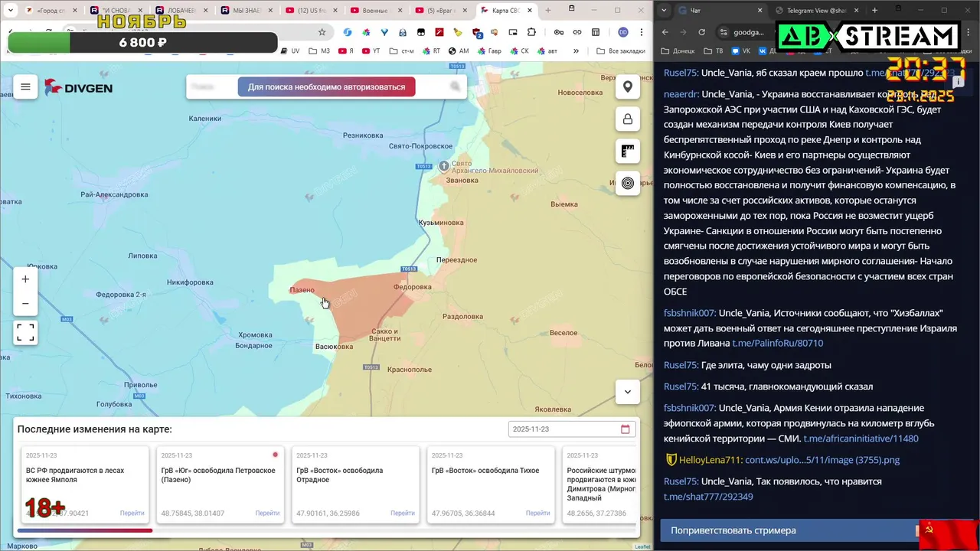
Task: Expand hidden bookmarks with » chevron
Action: [577, 51]
